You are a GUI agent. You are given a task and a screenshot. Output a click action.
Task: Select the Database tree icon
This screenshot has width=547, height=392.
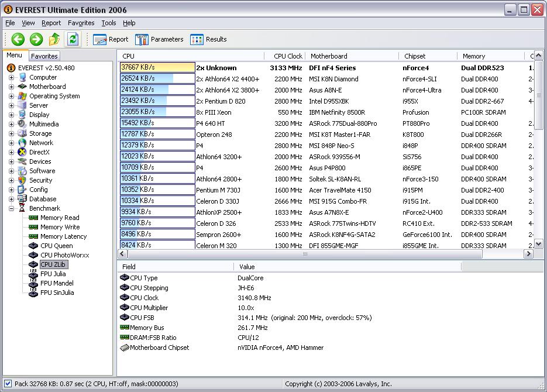tap(22, 199)
